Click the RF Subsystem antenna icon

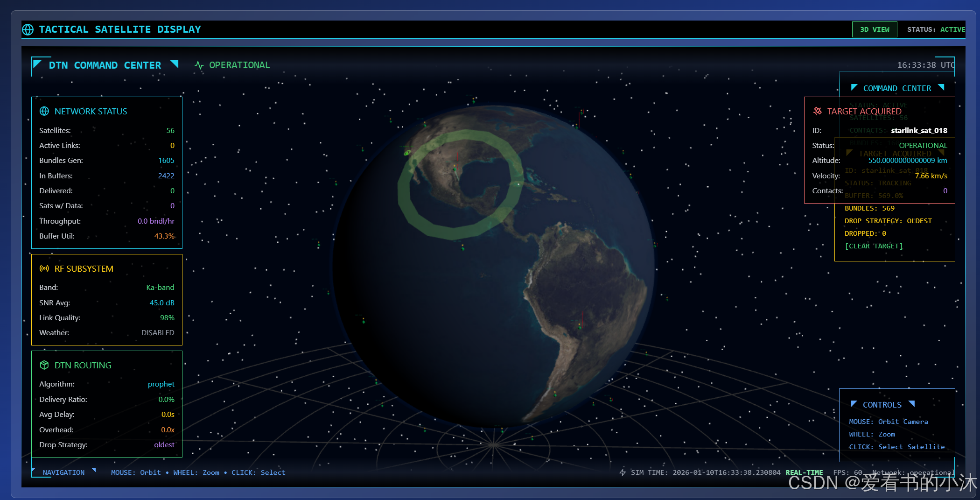44,268
